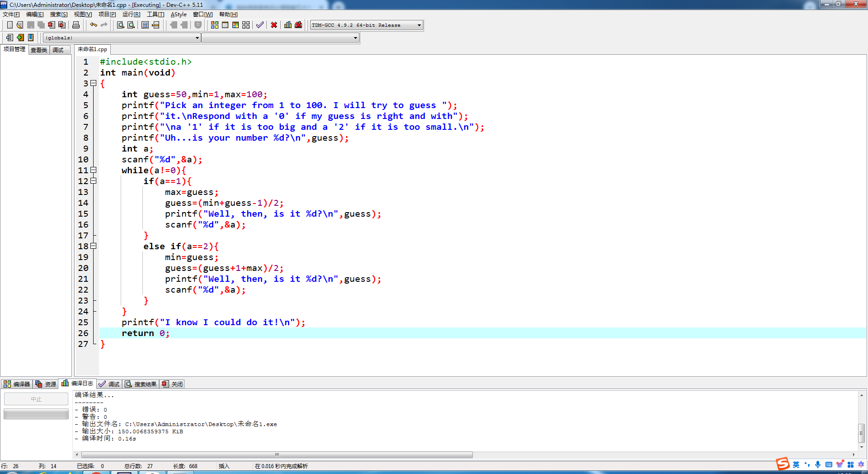
Task: Open the 视图[V] menu
Action: click(83, 14)
